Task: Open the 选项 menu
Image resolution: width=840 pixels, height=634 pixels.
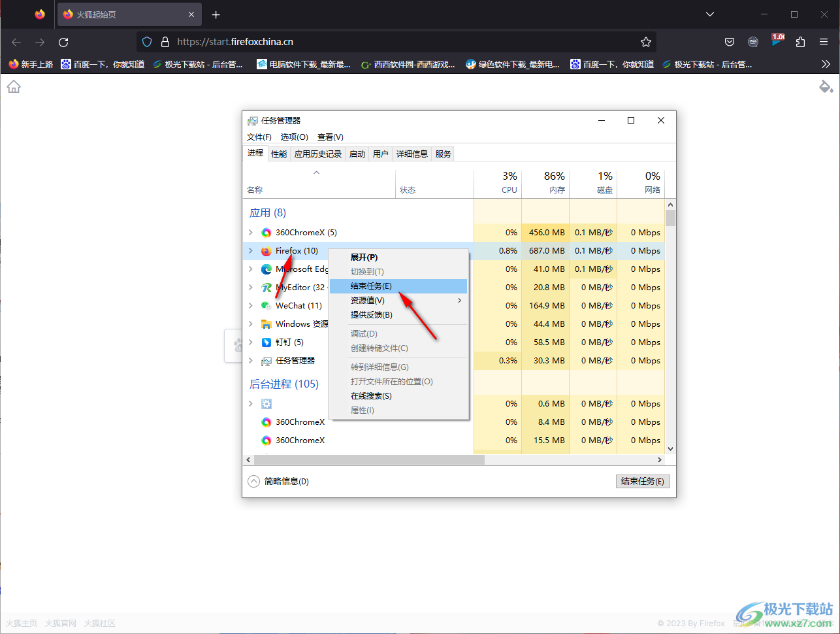Action: tap(295, 137)
